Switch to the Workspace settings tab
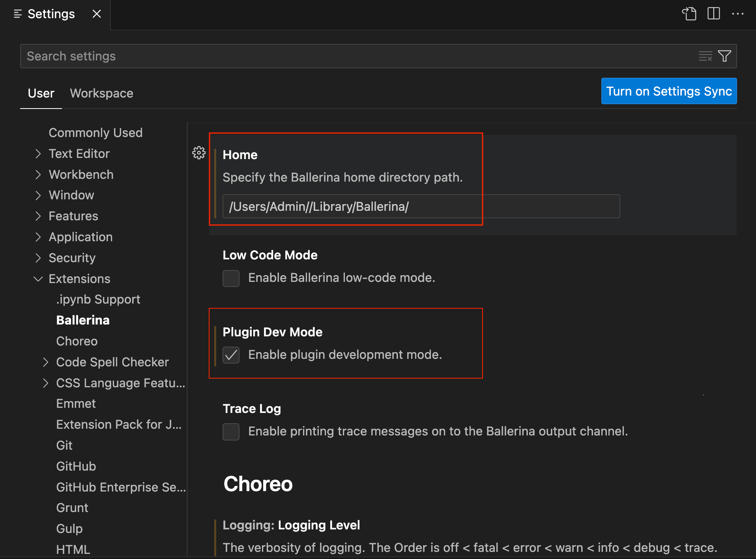The width and height of the screenshot is (756, 559). click(x=101, y=93)
